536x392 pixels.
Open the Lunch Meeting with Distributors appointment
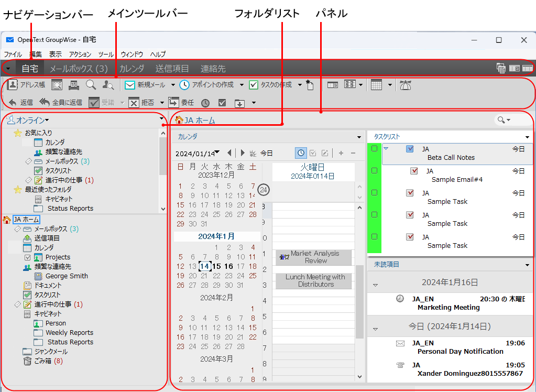pyautogui.click(x=313, y=281)
